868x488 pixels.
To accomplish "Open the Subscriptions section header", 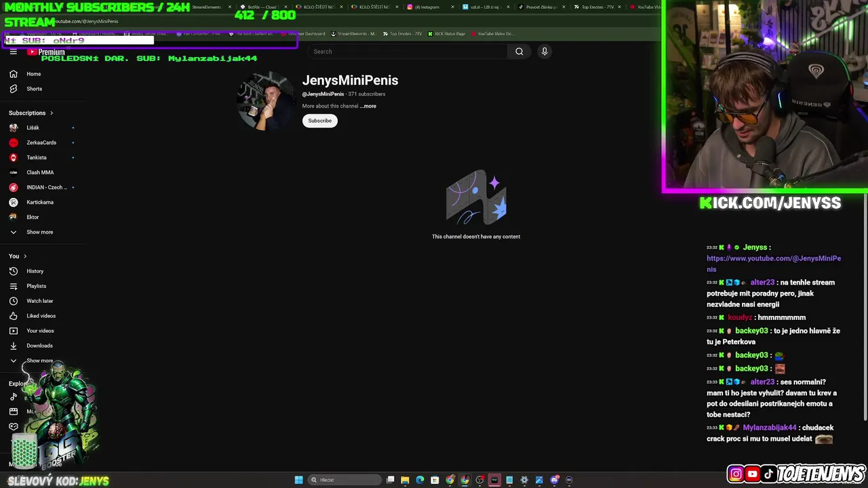I will coord(31,113).
